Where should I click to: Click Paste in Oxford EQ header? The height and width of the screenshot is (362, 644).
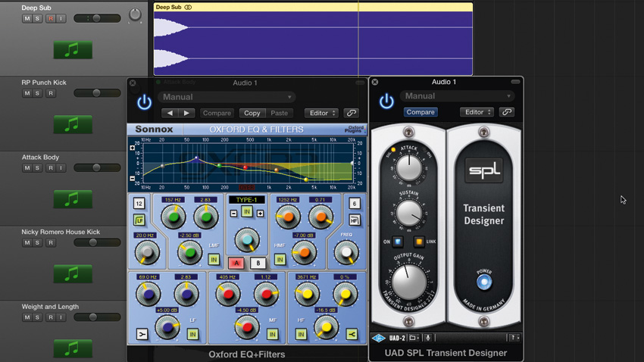[x=280, y=113]
